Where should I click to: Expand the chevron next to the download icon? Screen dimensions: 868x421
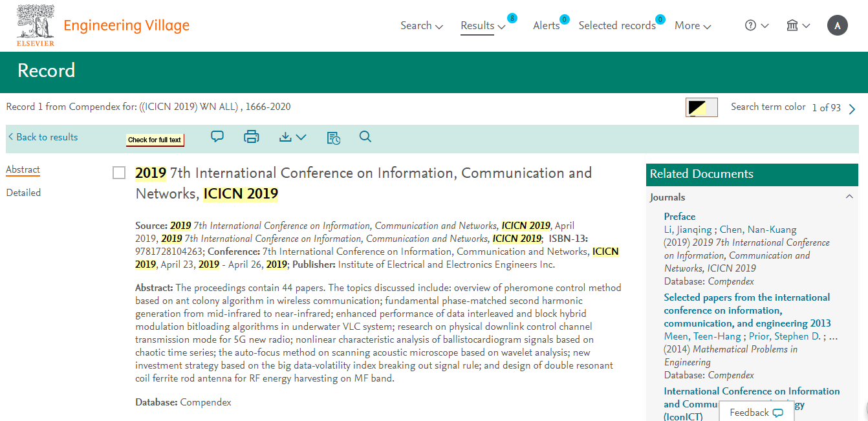(301, 137)
